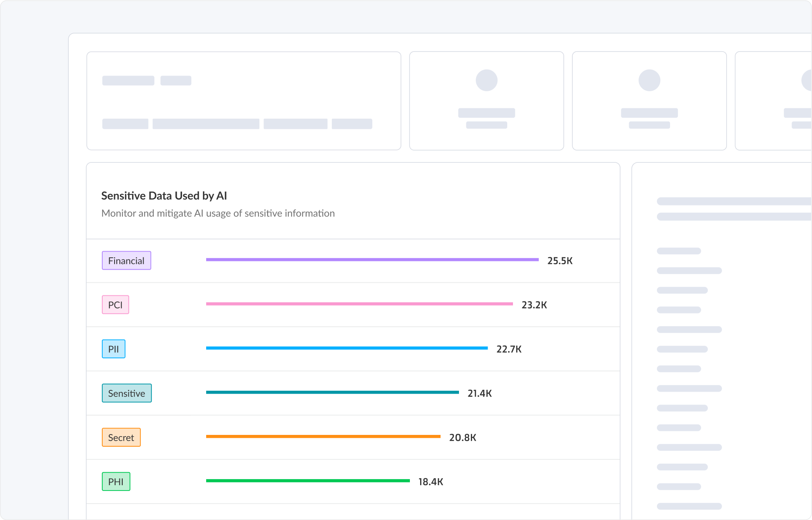Click the avatar icon in the second summary card

[486, 81]
